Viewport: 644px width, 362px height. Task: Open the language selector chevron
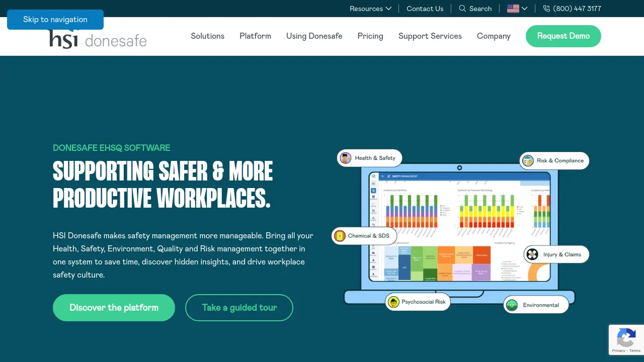pos(524,9)
